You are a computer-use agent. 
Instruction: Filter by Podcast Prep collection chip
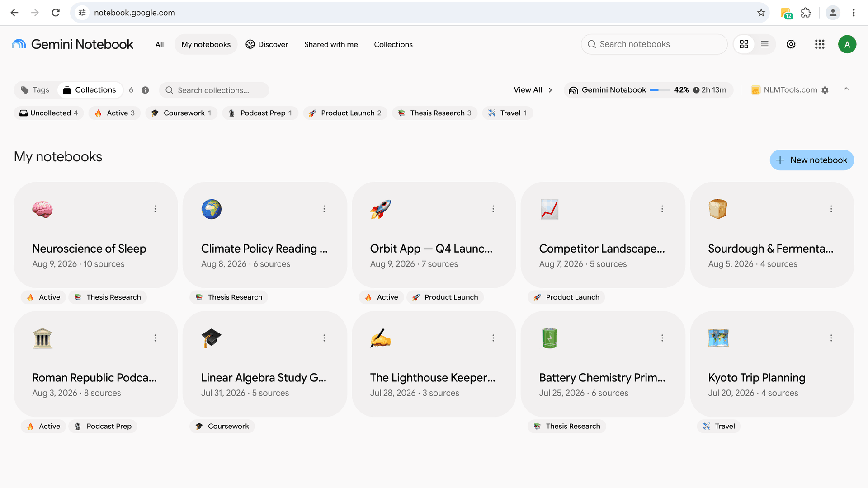click(260, 113)
